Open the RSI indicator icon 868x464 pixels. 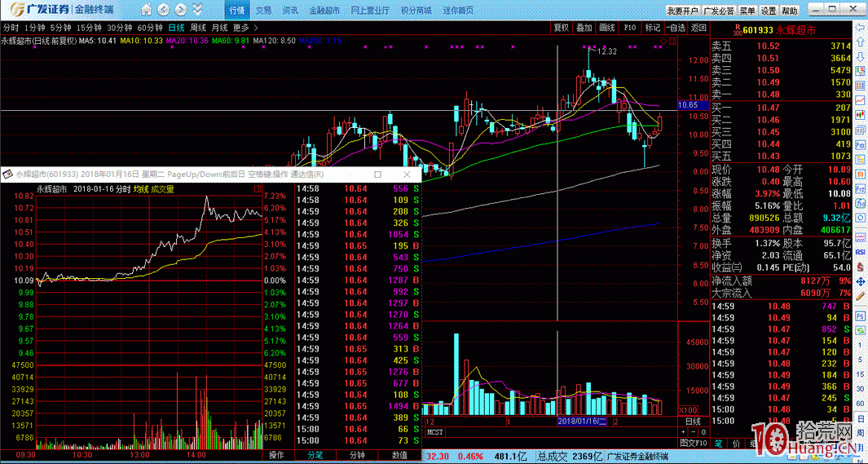tap(860, 252)
